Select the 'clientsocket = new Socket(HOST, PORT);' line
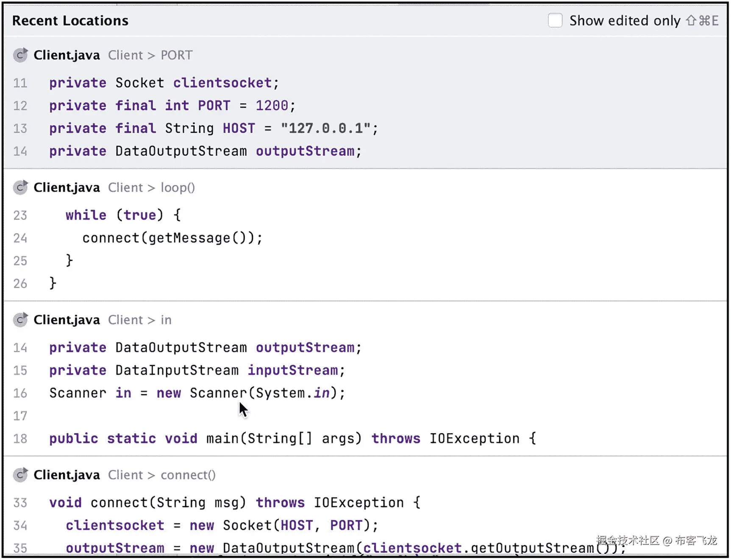The image size is (731, 560). tap(222, 526)
